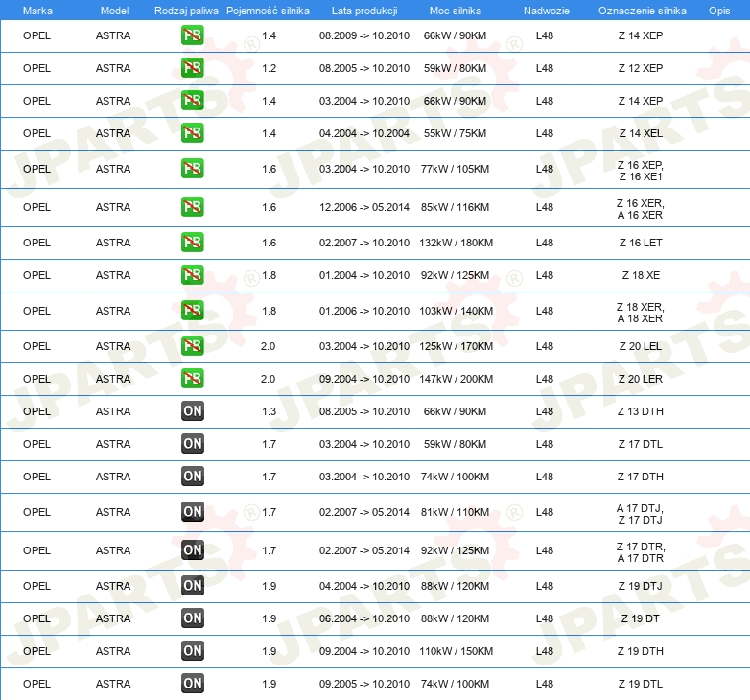Click the 1.3 engine capacity cell
The image size is (750, 700).
click(269, 411)
